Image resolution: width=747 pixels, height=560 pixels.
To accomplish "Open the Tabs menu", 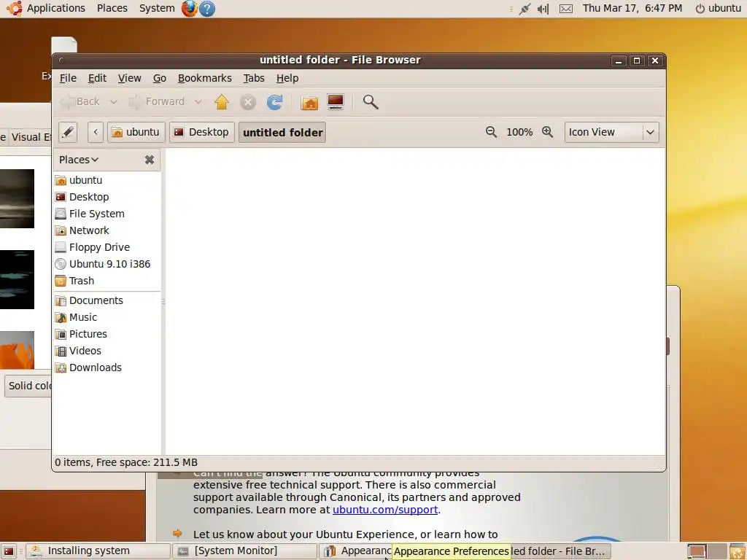I will [254, 78].
